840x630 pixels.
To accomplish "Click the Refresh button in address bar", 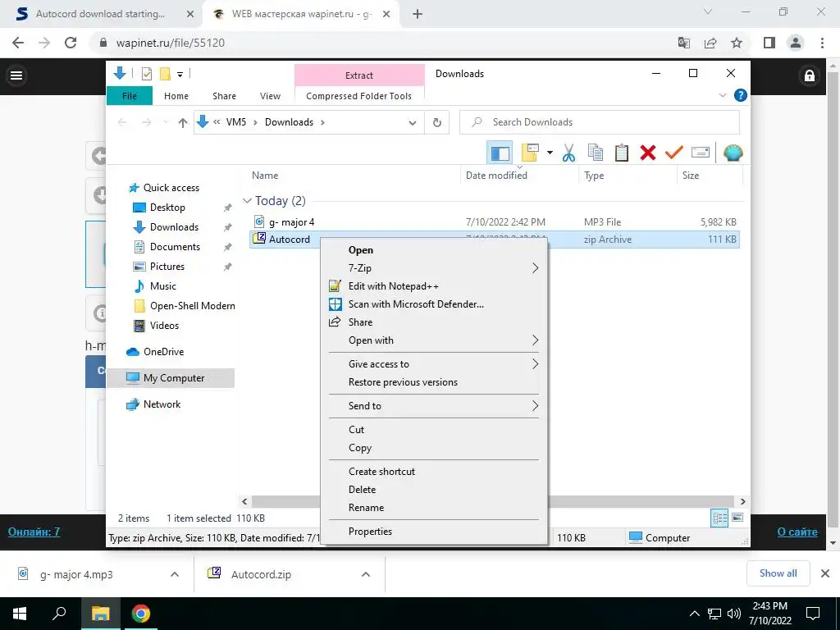I will click(437, 123).
